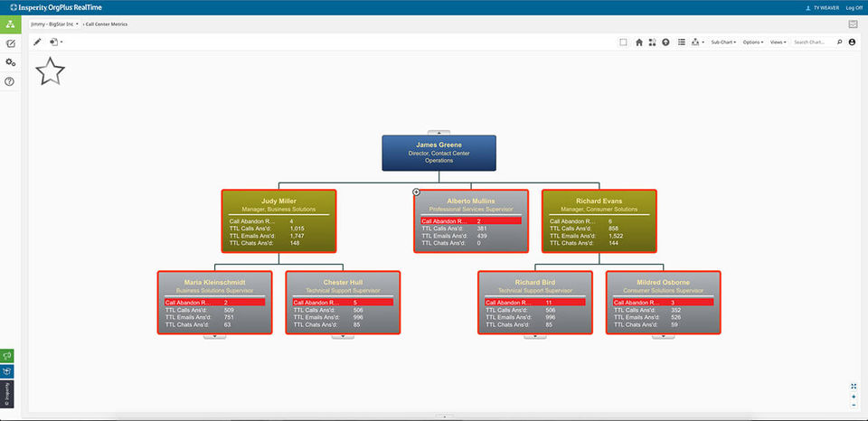868x421 pixels.
Task: Click the large star favorite icon
Action: pyautogui.click(x=50, y=71)
